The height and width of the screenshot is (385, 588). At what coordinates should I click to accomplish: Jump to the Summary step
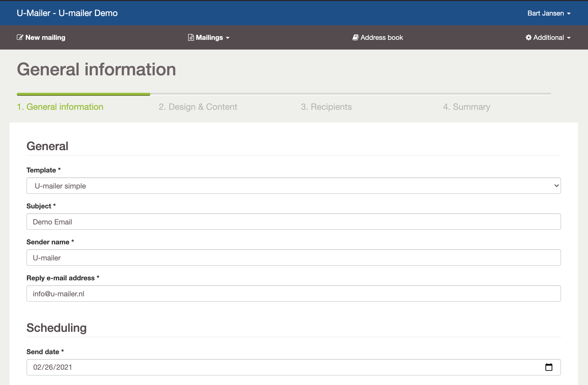click(467, 107)
